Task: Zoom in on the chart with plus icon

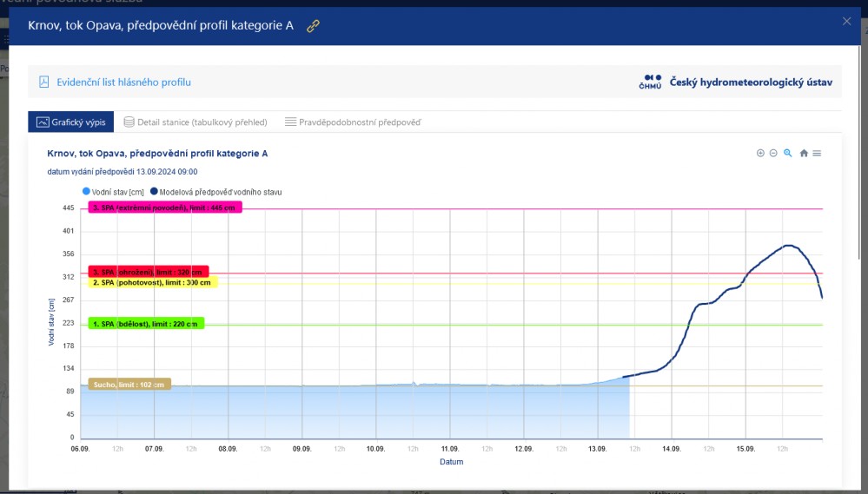Action: pyautogui.click(x=760, y=153)
